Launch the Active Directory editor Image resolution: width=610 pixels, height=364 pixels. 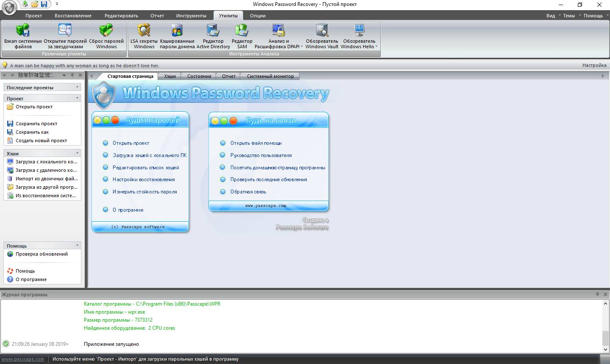click(213, 36)
